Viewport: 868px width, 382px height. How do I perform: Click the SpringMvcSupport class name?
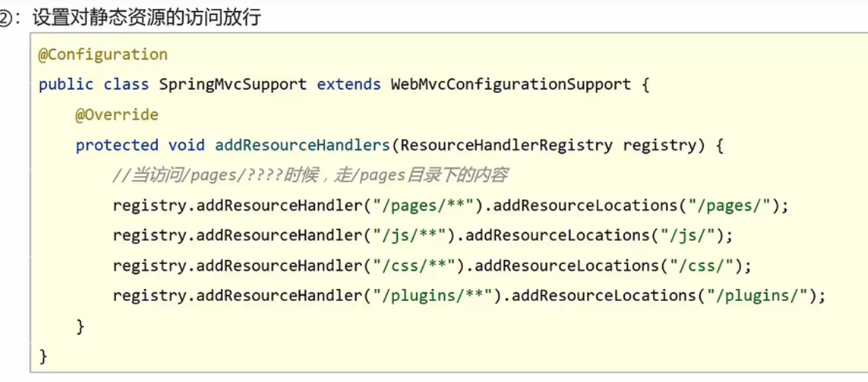pyautogui.click(x=233, y=85)
